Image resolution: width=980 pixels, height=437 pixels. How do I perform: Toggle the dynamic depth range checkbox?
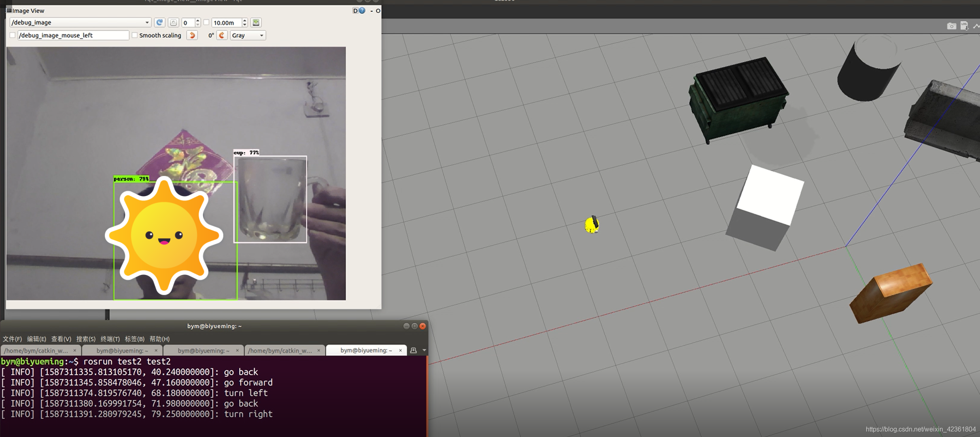206,23
